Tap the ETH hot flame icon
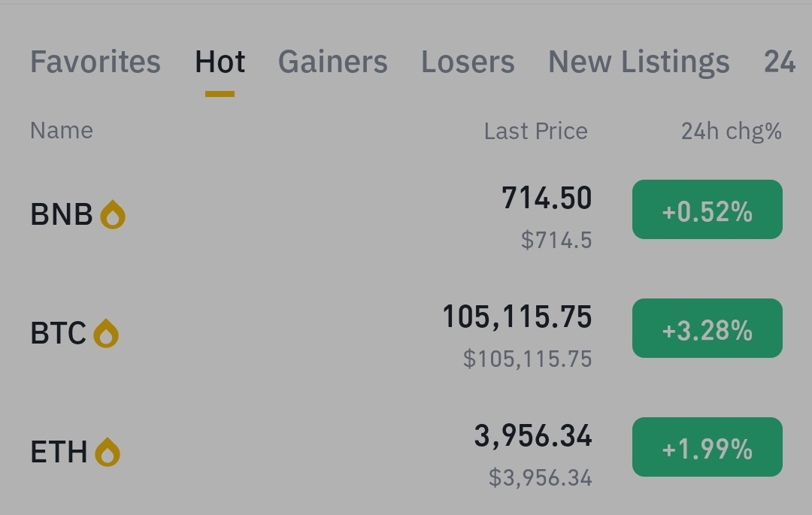812x515 pixels. 108,453
